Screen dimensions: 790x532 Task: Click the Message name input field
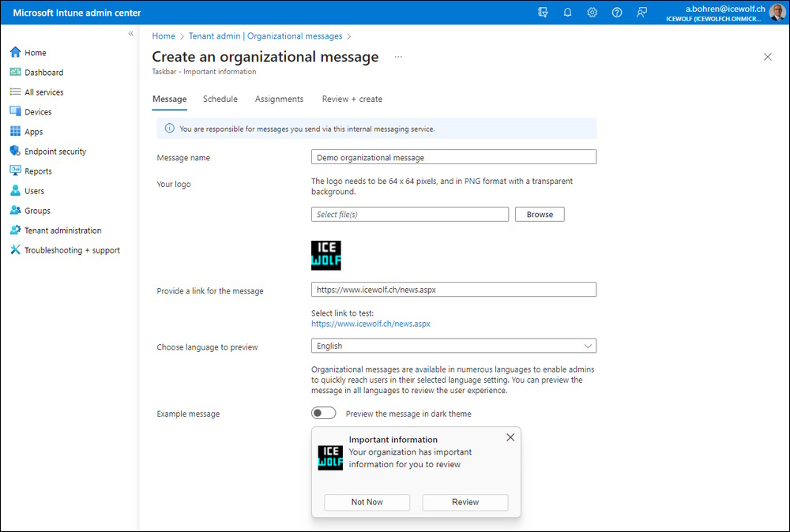(453, 157)
